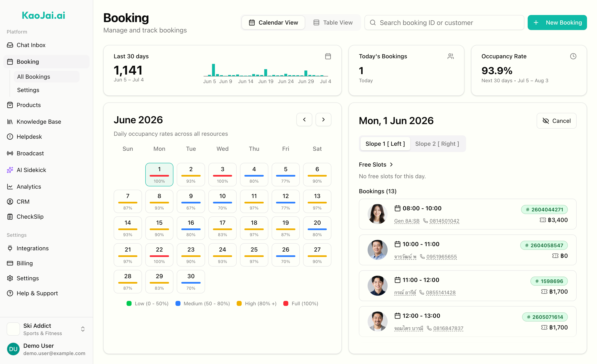This screenshot has width=597, height=364.
Task: Click the AI Sidekick sparkle icon
Action: pyautogui.click(x=10, y=170)
